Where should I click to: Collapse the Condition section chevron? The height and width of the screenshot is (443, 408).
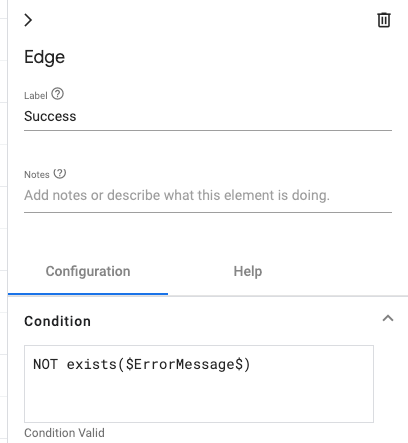388,319
